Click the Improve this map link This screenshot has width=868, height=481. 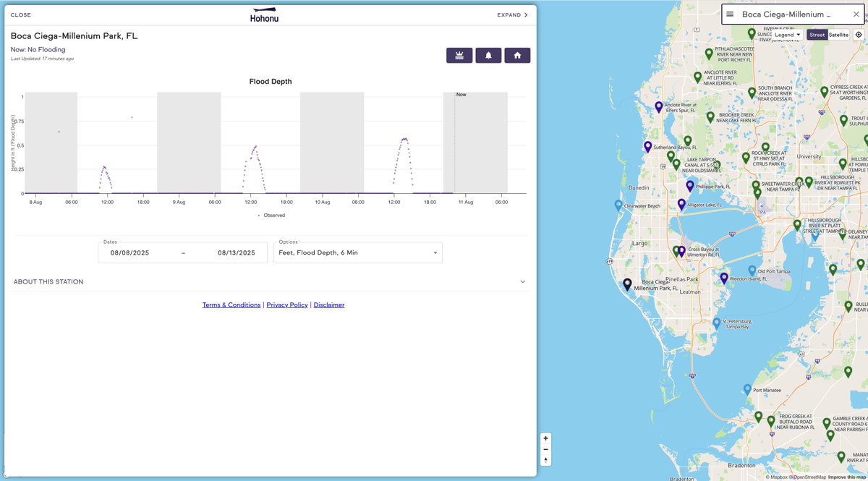coord(847,477)
